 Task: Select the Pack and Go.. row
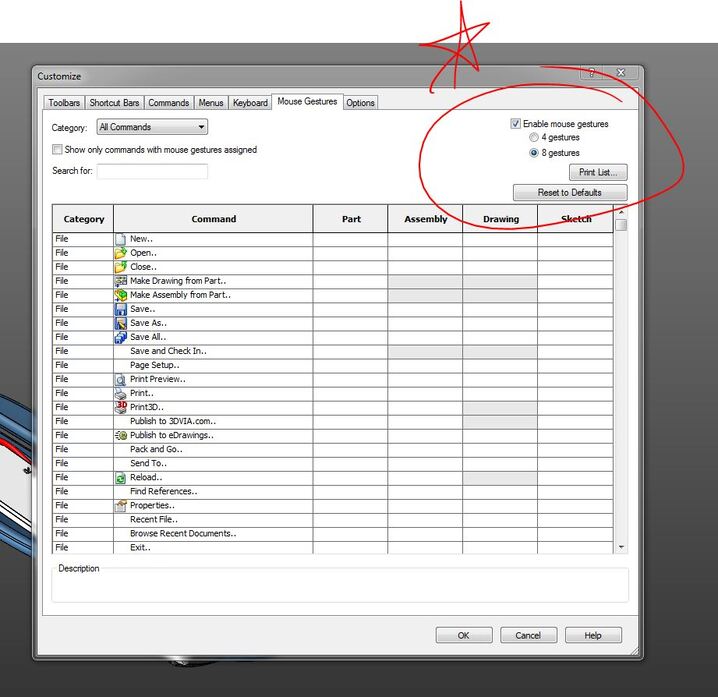click(333, 449)
